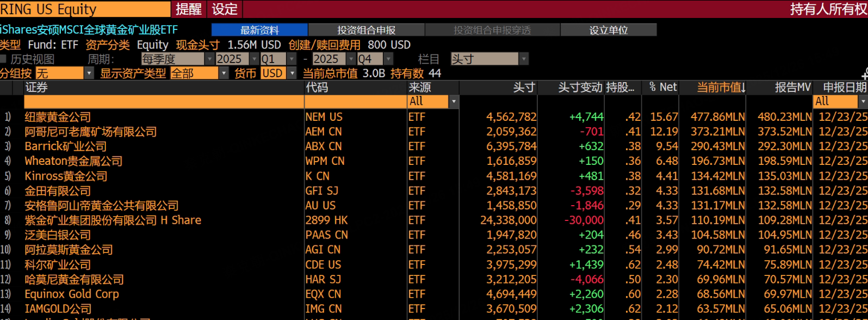Toggle the 历史视图 checkbox
Screen dimensions: 868x320
click(x=3, y=59)
